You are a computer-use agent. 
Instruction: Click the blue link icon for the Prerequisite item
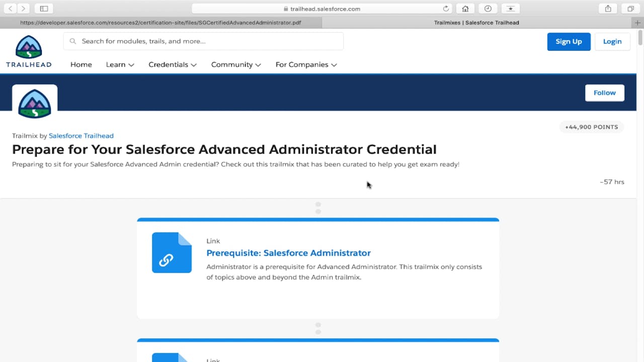click(x=172, y=253)
